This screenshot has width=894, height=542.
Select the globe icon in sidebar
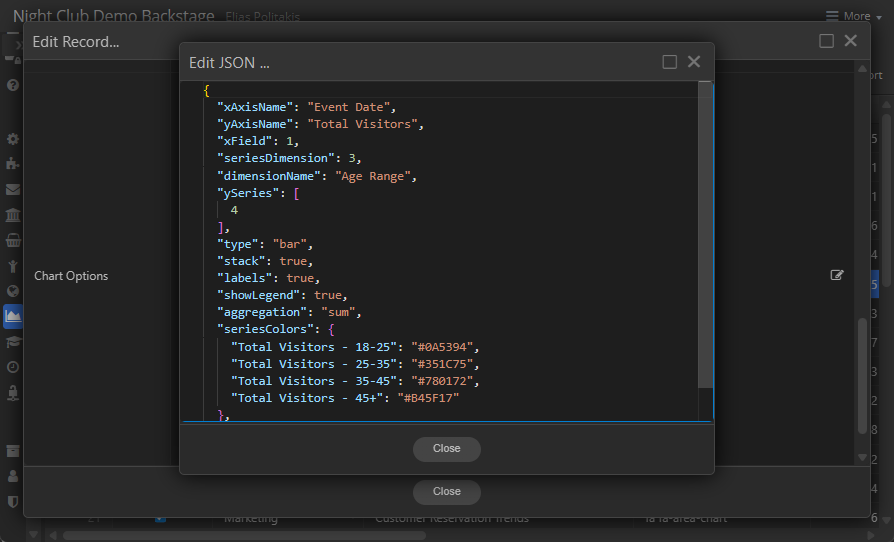click(13, 291)
